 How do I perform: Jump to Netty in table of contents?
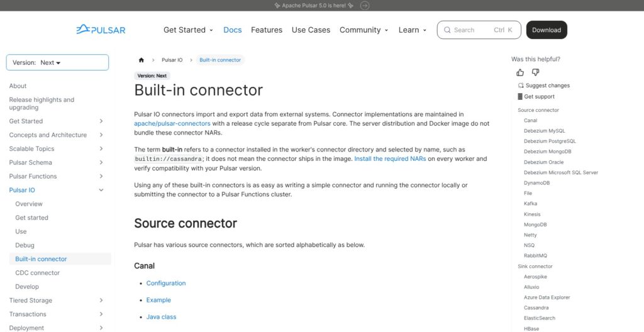pyautogui.click(x=530, y=235)
